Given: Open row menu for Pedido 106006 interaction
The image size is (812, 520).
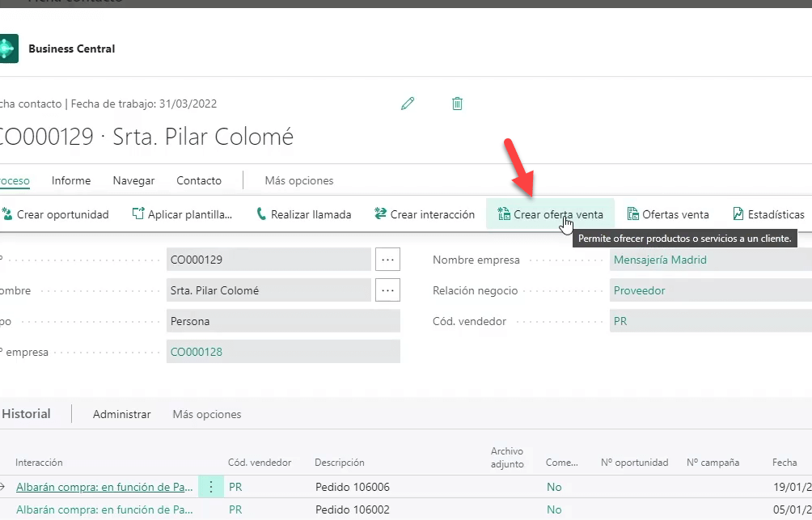Looking at the screenshot, I should [x=211, y=487].
